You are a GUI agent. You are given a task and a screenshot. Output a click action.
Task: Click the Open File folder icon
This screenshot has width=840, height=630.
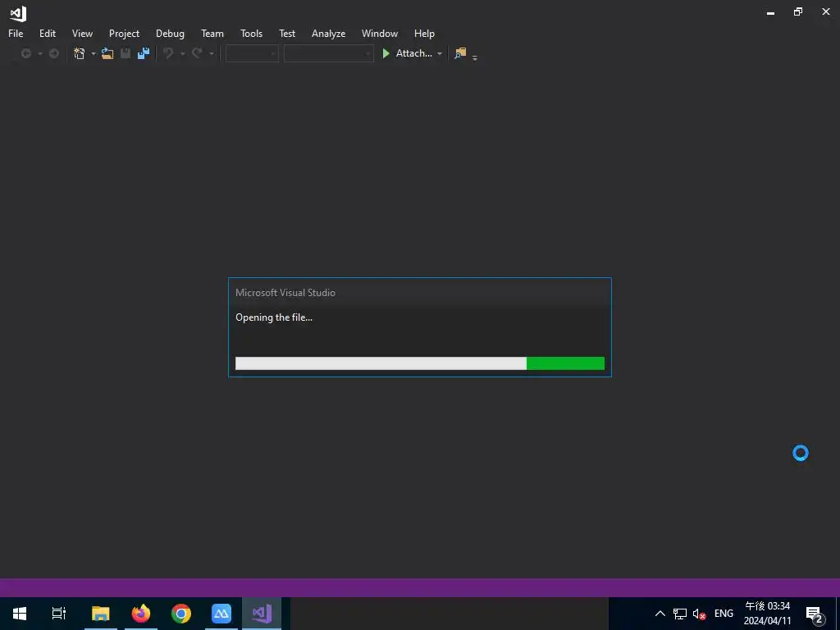point(107,53)
